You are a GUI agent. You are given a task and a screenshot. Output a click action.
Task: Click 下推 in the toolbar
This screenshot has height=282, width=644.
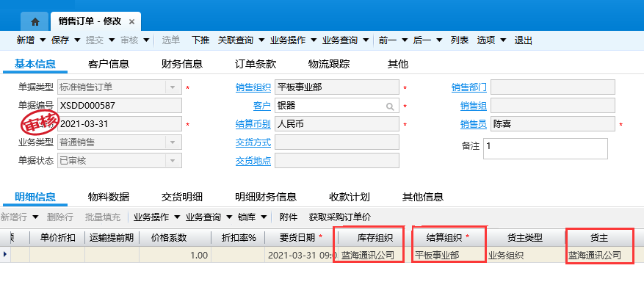coord(200,40)
